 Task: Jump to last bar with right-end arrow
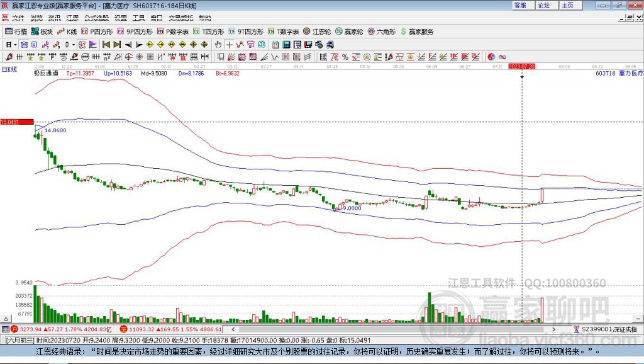click(117, 45)
